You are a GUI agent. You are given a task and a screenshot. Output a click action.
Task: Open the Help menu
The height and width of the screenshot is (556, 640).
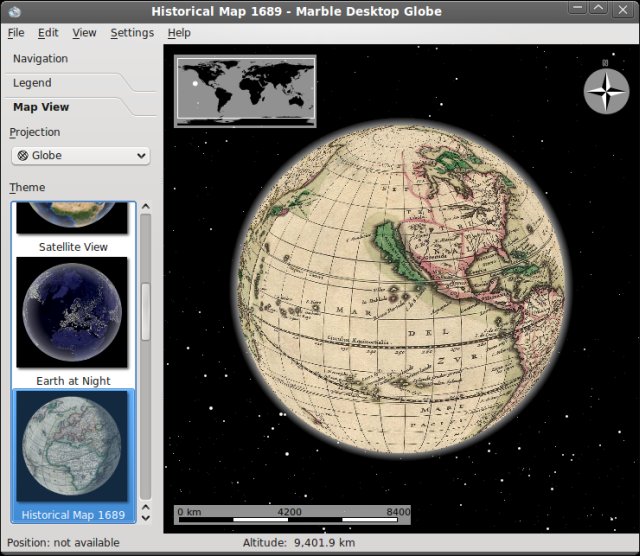click(x=179, y=32)
